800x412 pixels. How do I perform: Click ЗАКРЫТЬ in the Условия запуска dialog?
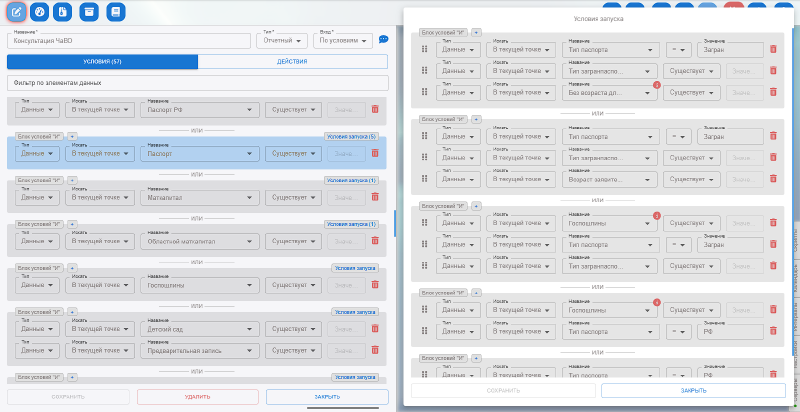[693, 390]
